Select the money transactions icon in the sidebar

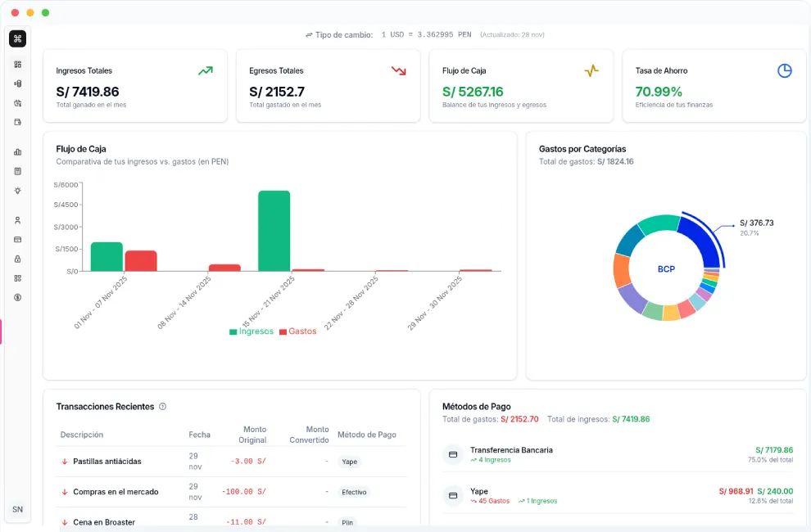pos(17,83)
